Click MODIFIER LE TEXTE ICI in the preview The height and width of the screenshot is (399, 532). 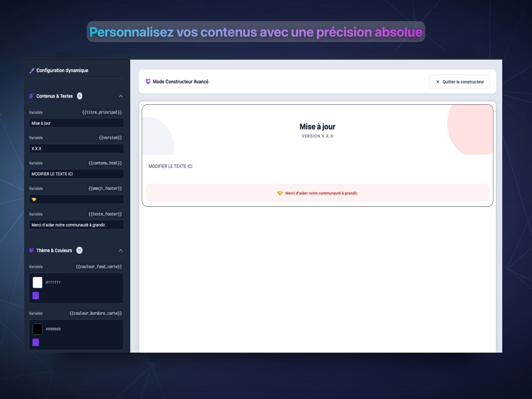pyautogui.click(x=171, y=166)
